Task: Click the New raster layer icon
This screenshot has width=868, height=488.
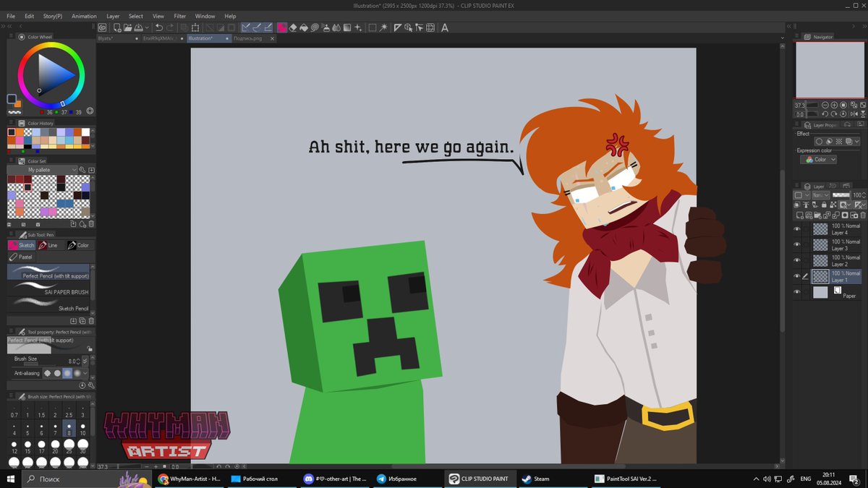Action: pyautogui.click(x=799, y=215)
